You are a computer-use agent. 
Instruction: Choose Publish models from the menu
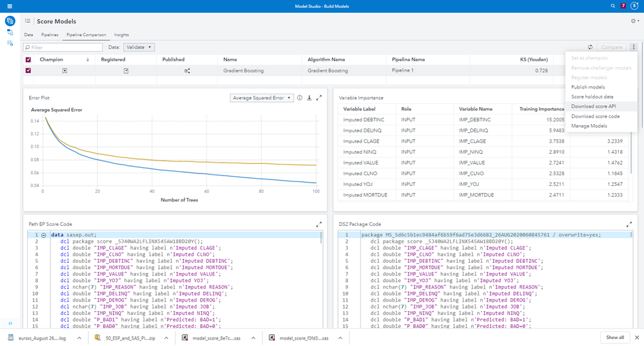click(588, 87)
